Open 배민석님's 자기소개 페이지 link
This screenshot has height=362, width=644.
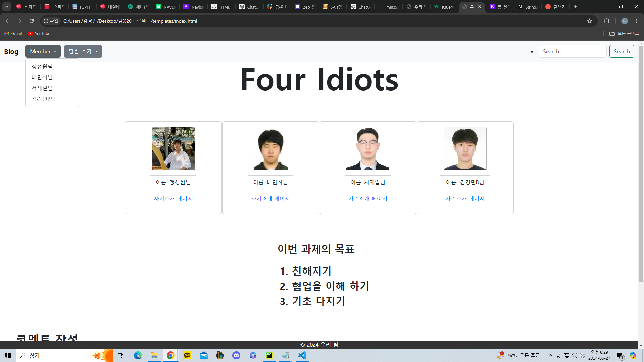[x=270, y=199]
